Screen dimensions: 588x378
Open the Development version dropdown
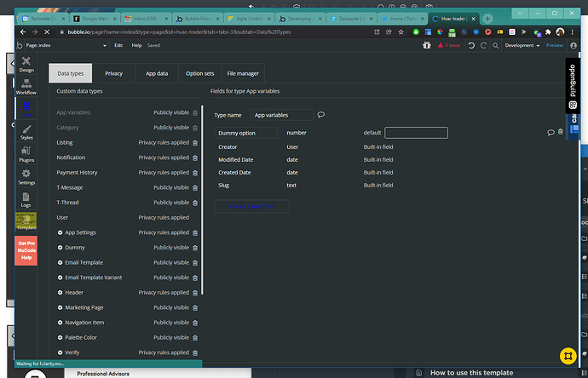click(x=522, y=45)
